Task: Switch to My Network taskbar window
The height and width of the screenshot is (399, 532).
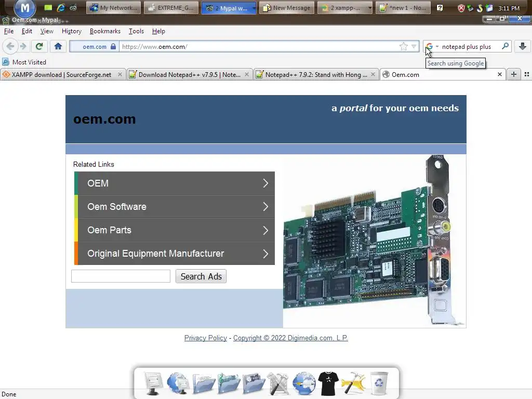Action: tap(114, 8)
